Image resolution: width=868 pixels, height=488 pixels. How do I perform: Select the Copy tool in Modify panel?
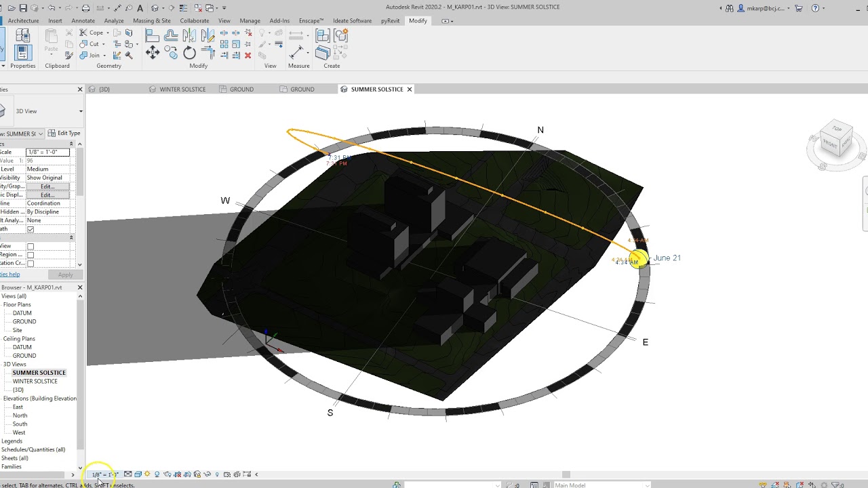click(171, 54)
